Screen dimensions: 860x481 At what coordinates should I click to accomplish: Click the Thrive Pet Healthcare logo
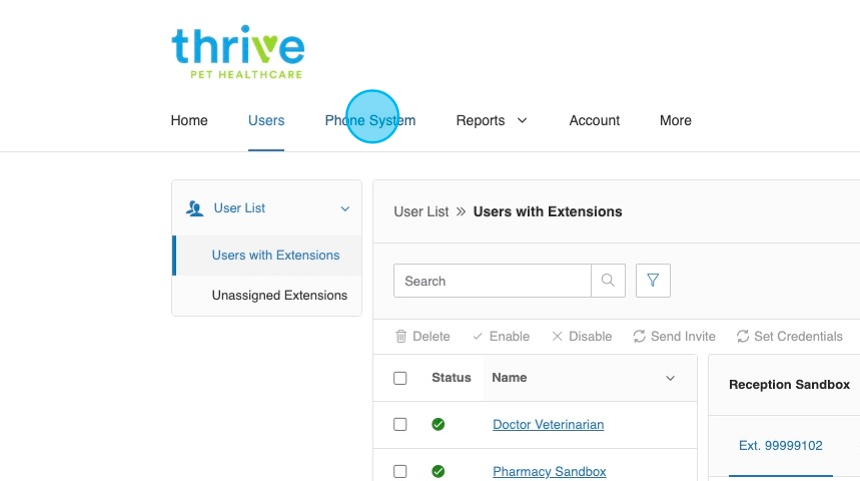pos(238,52)
